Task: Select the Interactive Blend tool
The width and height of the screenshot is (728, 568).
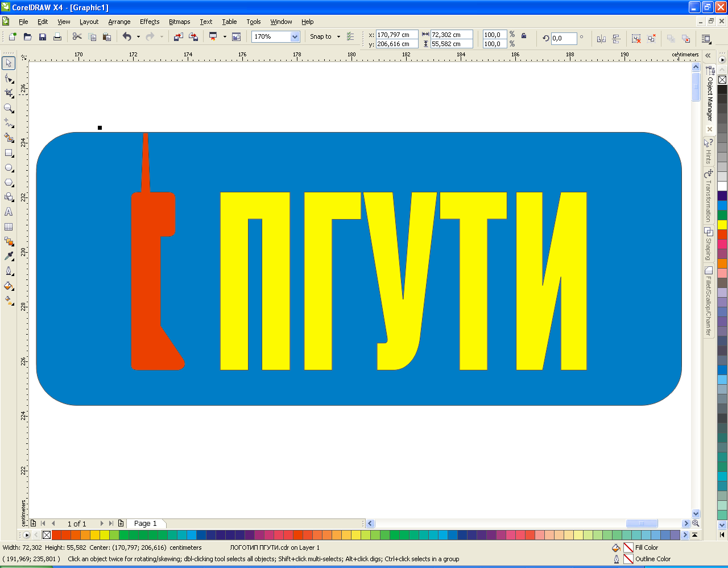Action: click(9, 241)
